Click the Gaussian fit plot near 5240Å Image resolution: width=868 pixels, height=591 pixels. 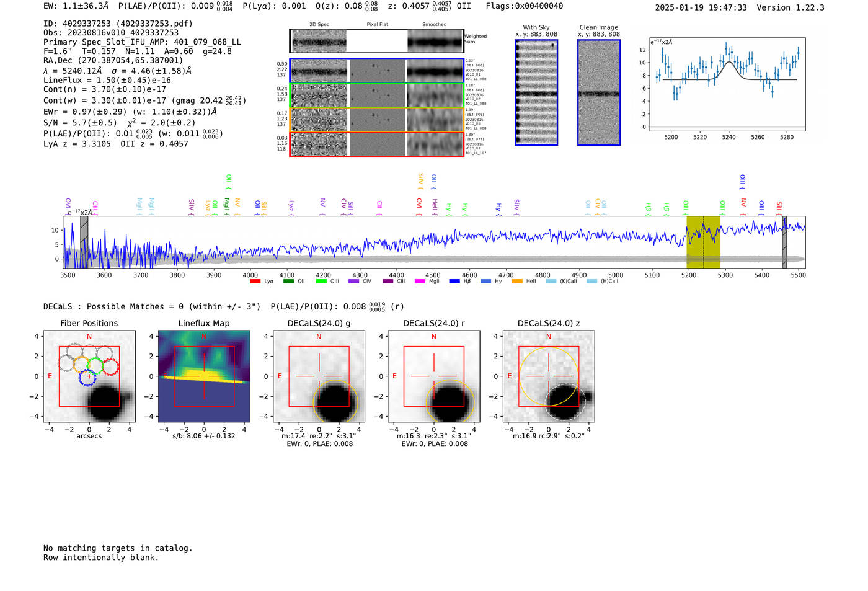[727, 84]
